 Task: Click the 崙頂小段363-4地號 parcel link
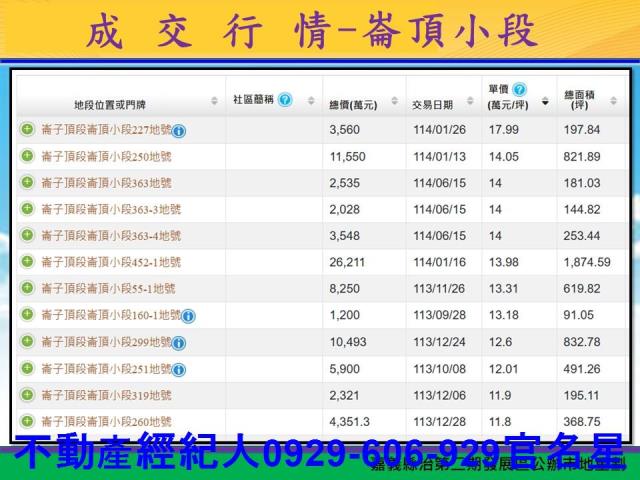pos(111,235)
